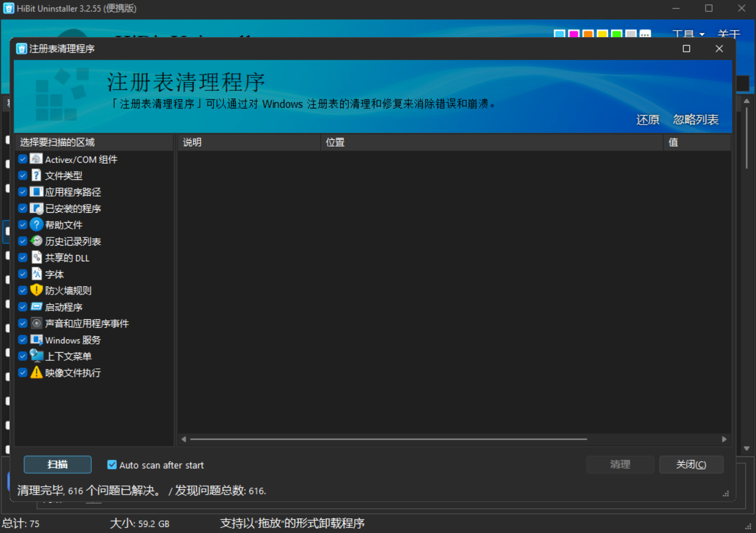
Task: Click the installed programs icon
Action: [x=36, y=208]
